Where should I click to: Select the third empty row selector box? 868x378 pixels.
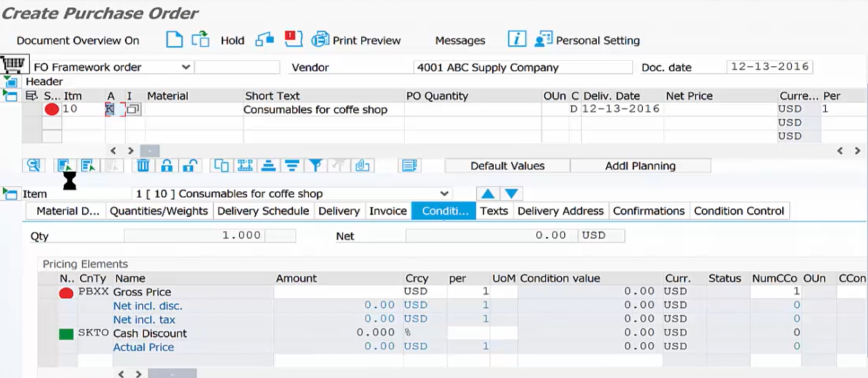click(52, 136)
